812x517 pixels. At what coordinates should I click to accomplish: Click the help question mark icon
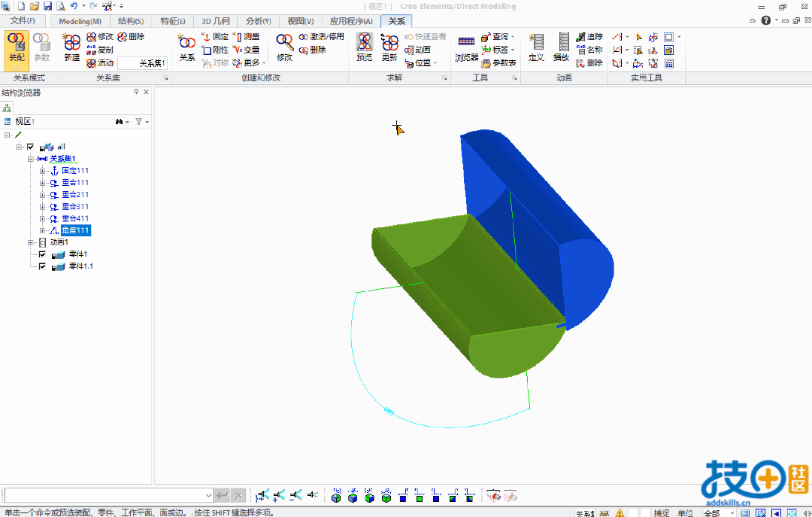pos(766,20)
